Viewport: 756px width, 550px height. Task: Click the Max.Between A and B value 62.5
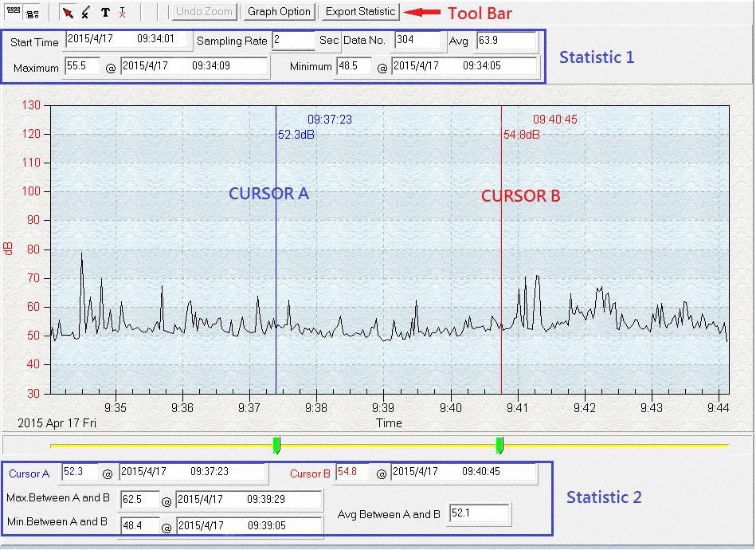(x=140, y=499)
